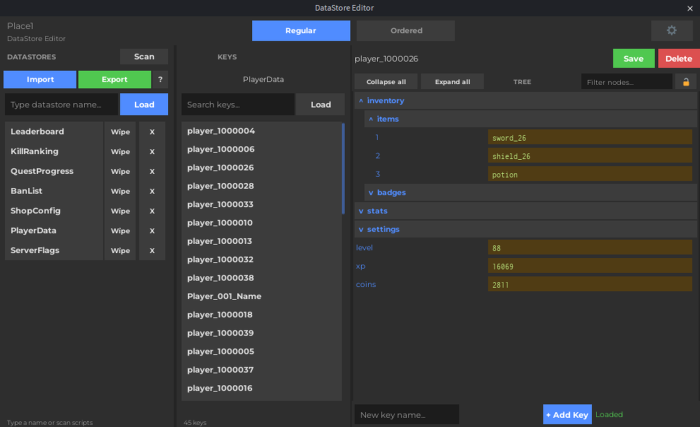
Task: Select the QuestProgress datastore
Action: pyautogui.click(x=54, y=171)
